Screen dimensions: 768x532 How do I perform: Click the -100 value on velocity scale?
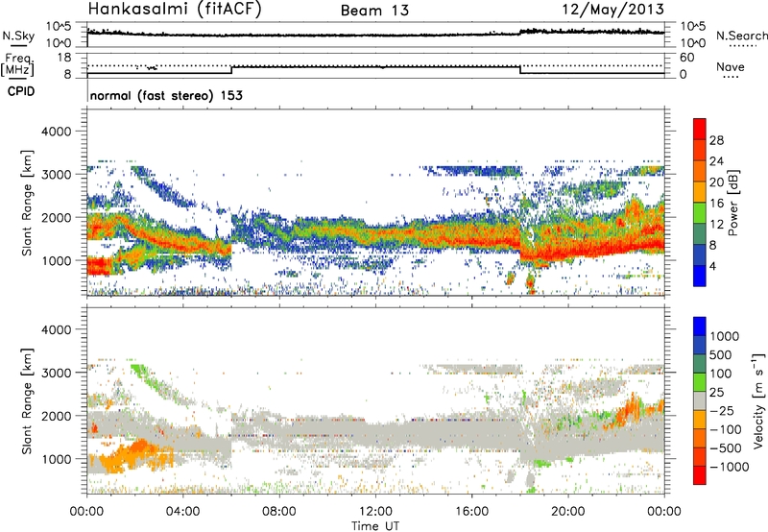(726, 429)
